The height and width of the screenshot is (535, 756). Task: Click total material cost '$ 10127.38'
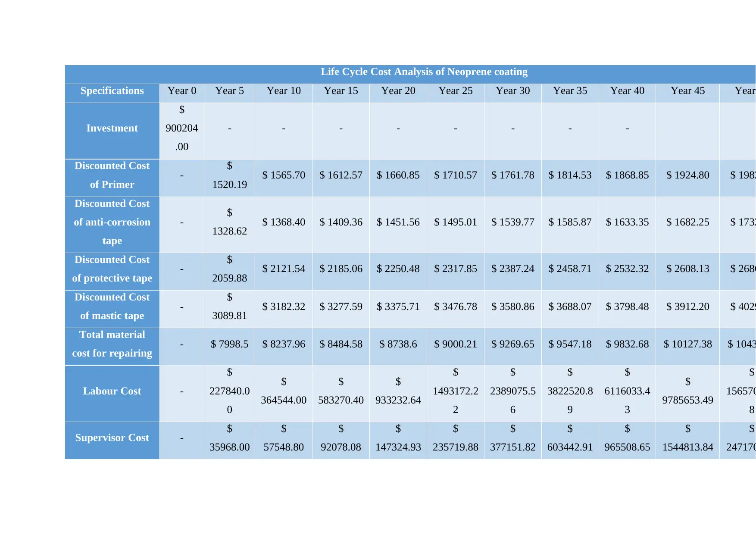click(x=688, y=344)
